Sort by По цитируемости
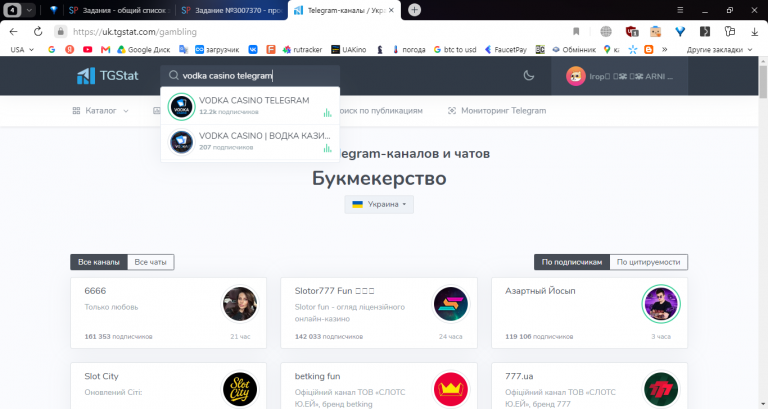This screenshot has width=768, height=409. tap(648, 262)
